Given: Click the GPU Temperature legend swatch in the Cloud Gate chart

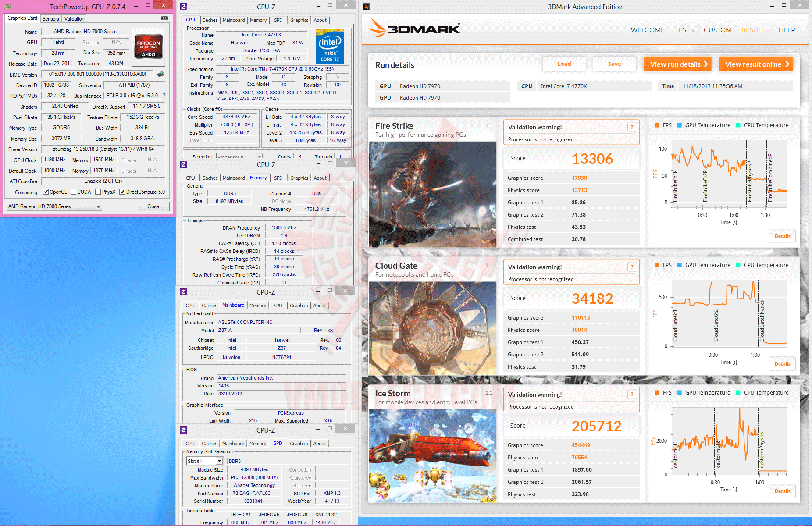Looking at the screenshot, I should click(x=679, y=265).
